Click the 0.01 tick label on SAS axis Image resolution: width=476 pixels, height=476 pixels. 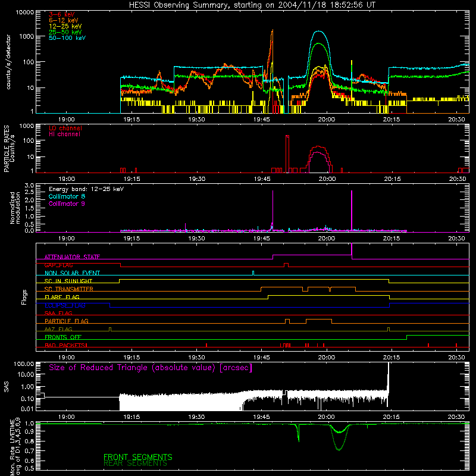point(27,409)
